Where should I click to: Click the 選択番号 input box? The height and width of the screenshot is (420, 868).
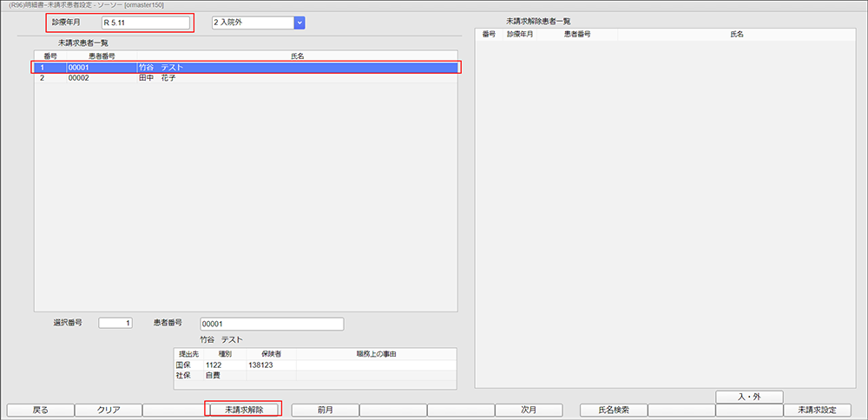(115, 324)
